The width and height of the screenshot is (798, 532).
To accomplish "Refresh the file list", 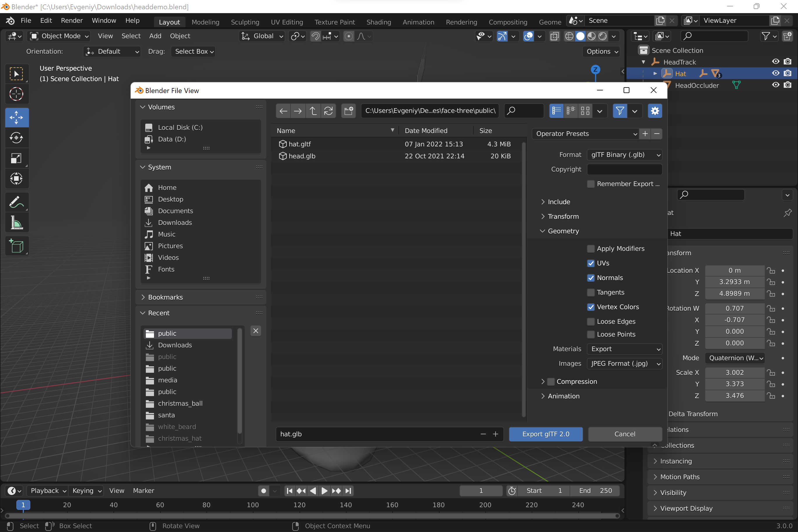I will tap(328, 111).
